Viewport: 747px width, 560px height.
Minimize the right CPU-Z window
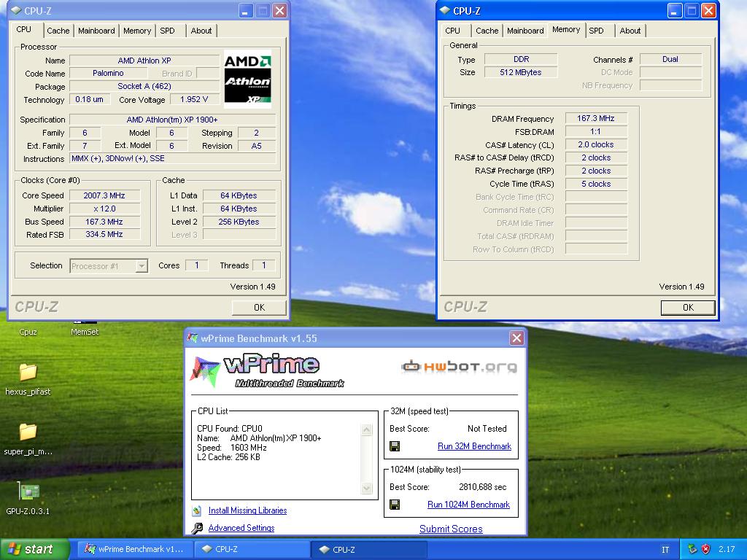[674, 11]
